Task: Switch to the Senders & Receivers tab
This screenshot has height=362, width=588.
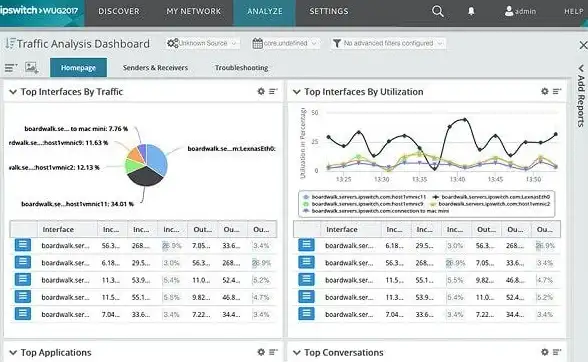Action: coord(155,68)
